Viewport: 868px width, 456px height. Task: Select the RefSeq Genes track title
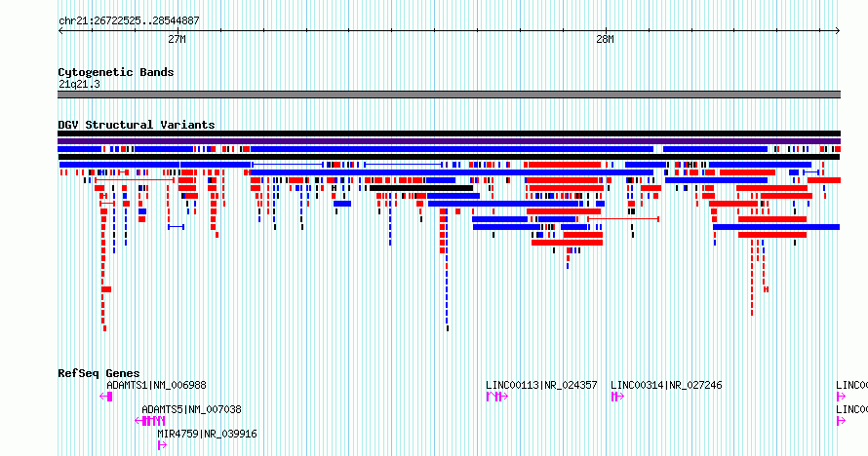point(99,373)
